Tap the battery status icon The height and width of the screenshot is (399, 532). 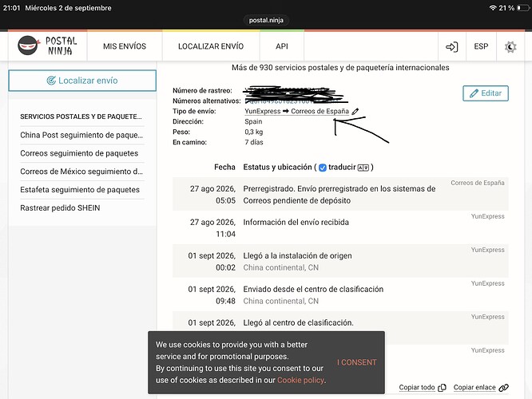click(523, 8)
